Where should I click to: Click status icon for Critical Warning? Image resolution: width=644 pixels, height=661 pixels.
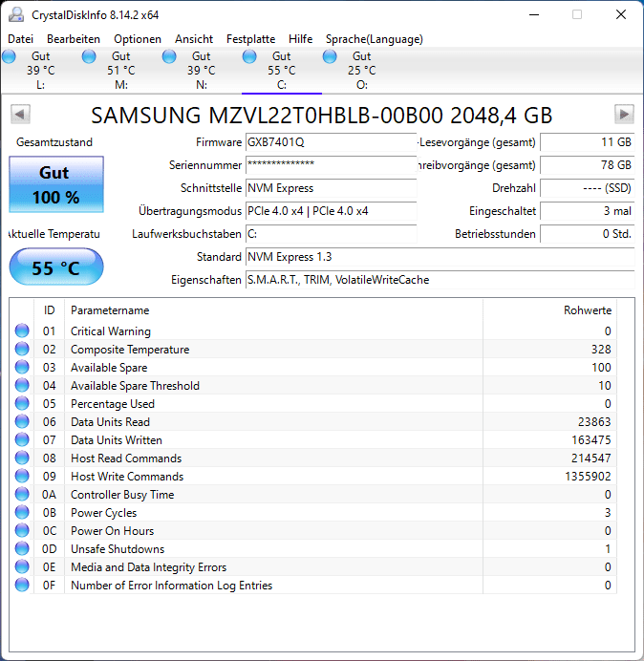click(22, 330)
